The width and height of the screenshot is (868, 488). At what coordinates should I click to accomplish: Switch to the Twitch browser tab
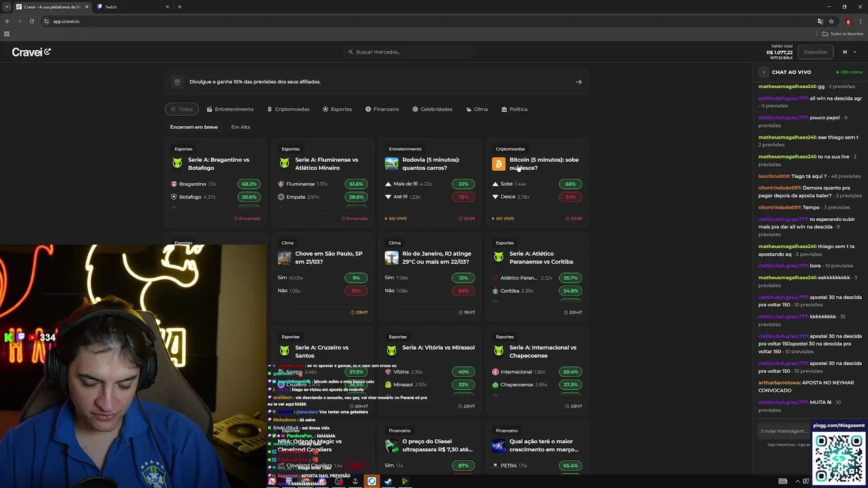tap(132, 7)
